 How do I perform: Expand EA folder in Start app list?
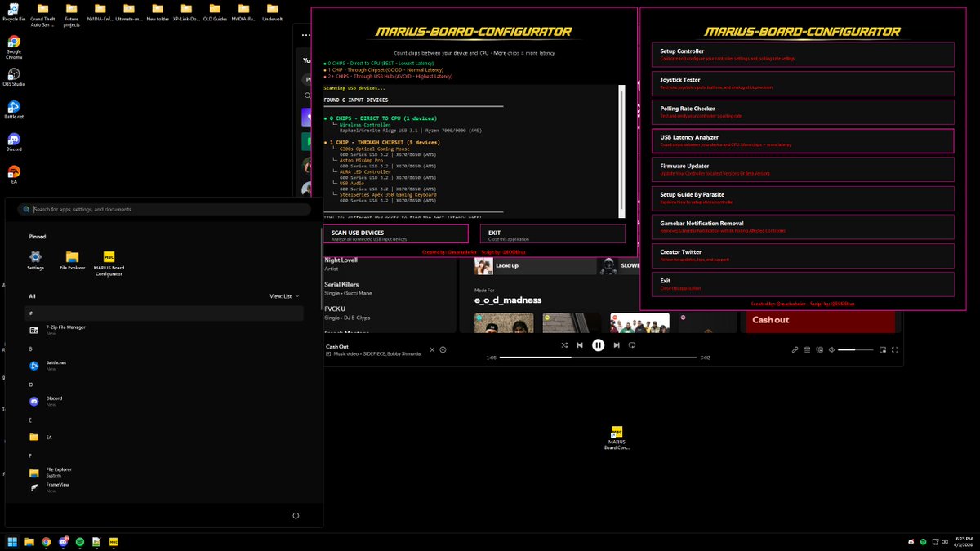pos(163,437)
